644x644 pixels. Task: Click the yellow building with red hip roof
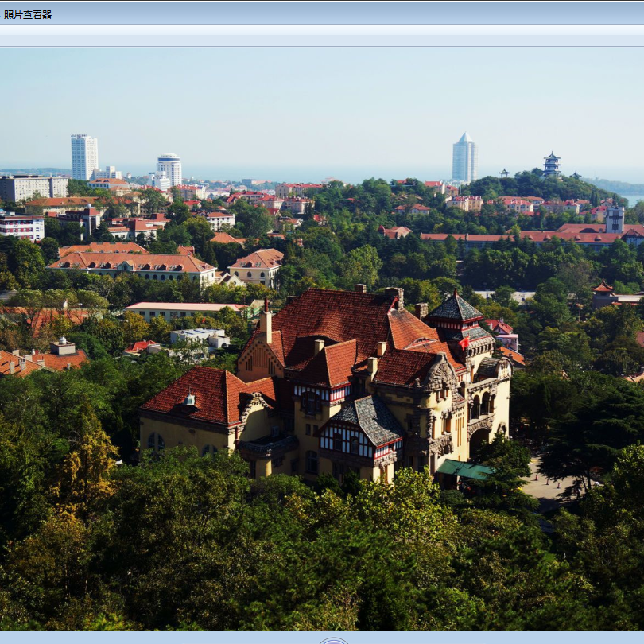click(256, 267)
